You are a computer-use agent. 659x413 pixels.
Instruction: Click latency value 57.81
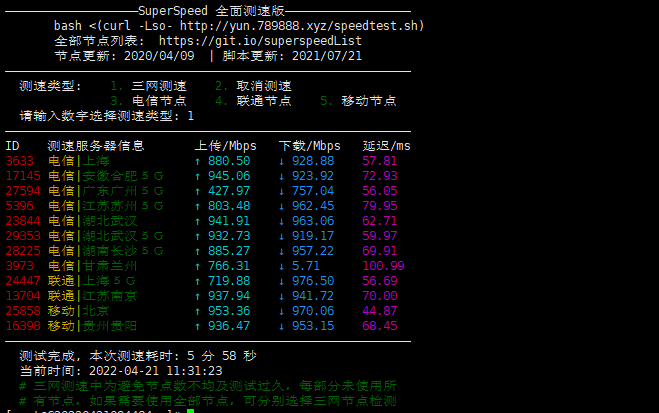pyautogui.click(x=380, y=161)
